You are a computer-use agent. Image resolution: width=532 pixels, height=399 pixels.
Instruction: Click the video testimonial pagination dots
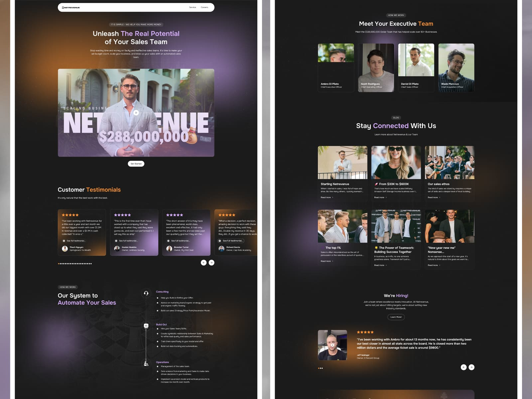click(321, 368)
